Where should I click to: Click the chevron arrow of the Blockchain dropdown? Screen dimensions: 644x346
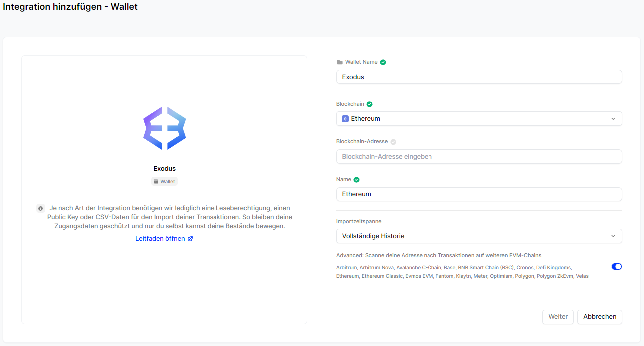[x=613, y=119]
